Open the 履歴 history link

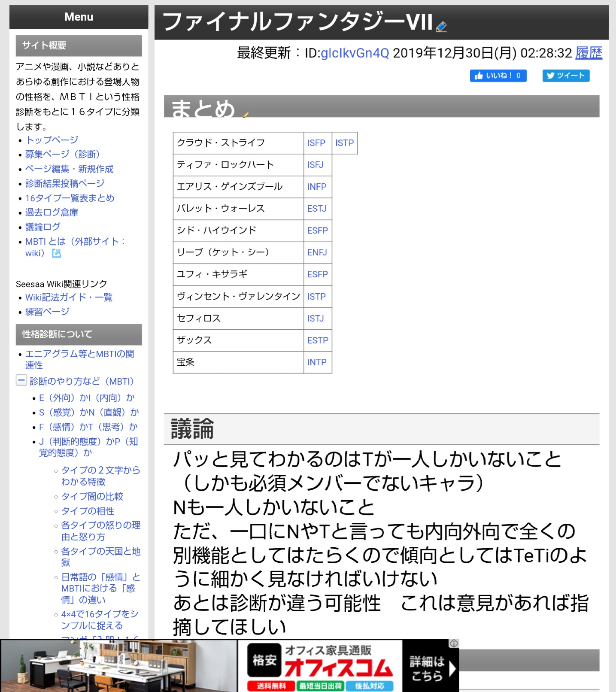pos(589,53)
